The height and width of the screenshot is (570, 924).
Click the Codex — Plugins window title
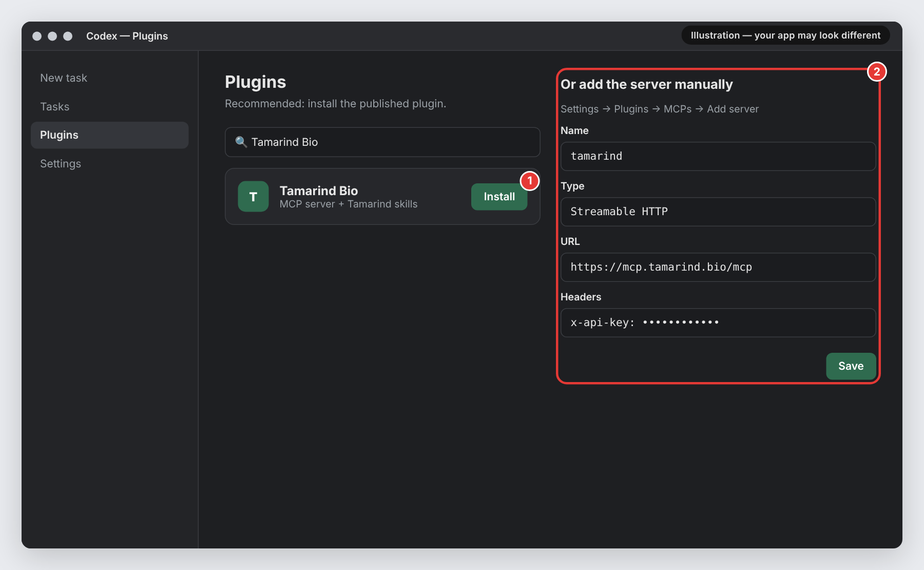[x=127, y=36]
